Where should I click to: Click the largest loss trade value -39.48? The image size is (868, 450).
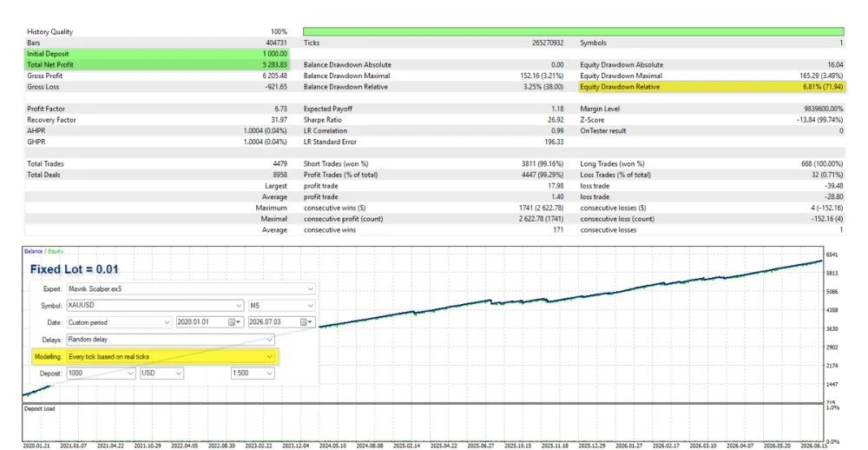point(833,186)
